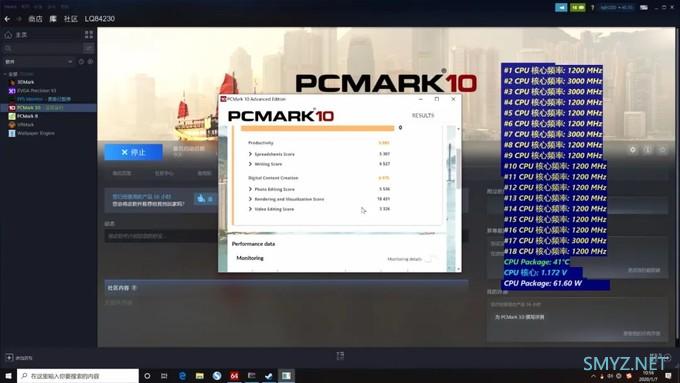Click the thumbs-up recommend button in Steam

(x=205, y=199)
